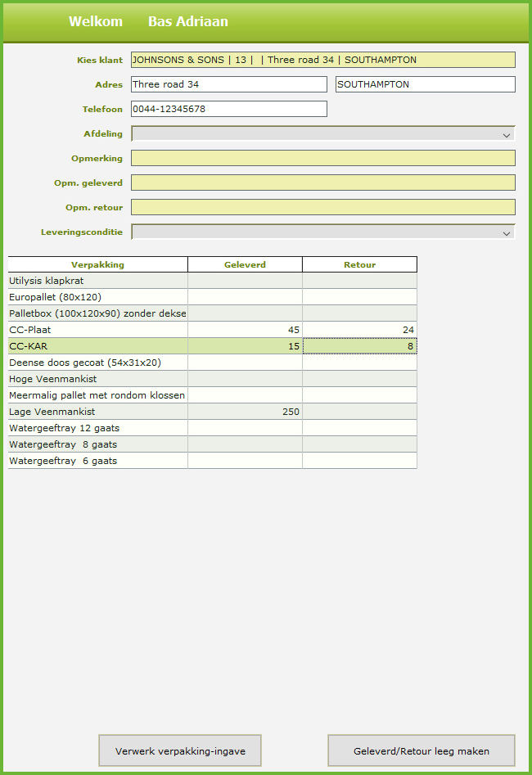
Task: Select the CC-Plaat row name
Action: (98, 330)
